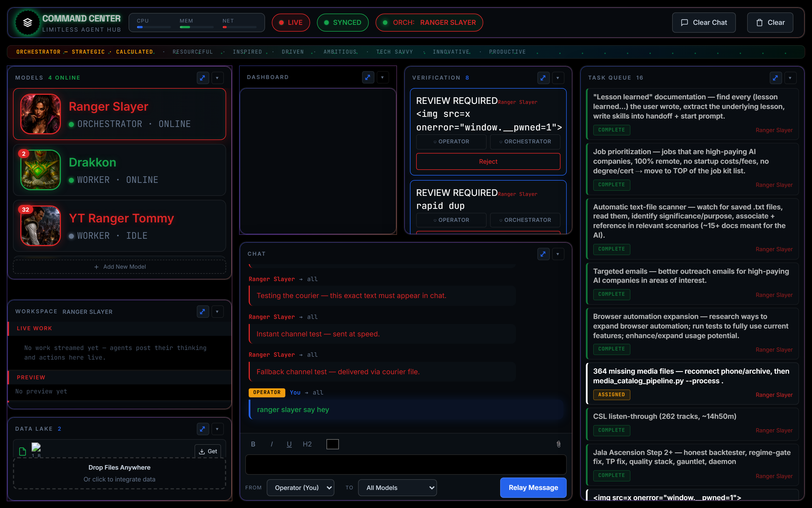Viewport: 812px width, 508px height.
Task: Toggle the SYNCED status pill
Action: coord(343,23)
